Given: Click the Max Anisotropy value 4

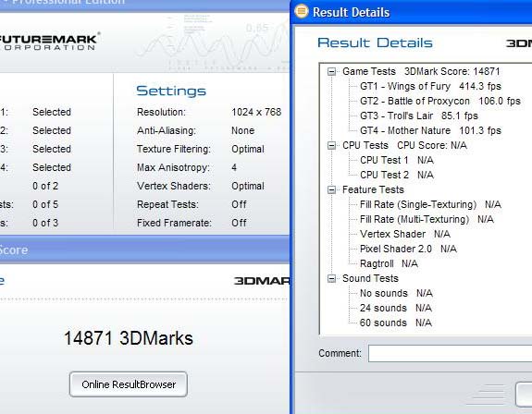Looking at the screenshot, I should click(x=234, y=167).
